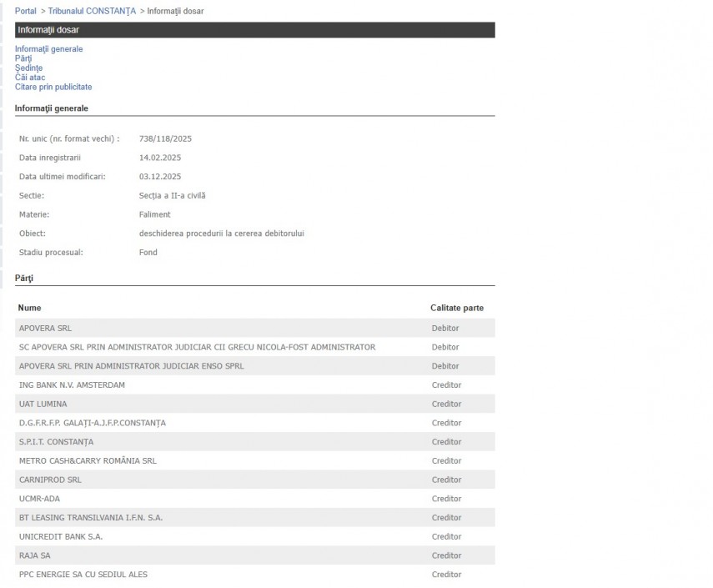Click the Calitate parte column header
The width and height of the screenshot is (713, 588).
[456, 308]
